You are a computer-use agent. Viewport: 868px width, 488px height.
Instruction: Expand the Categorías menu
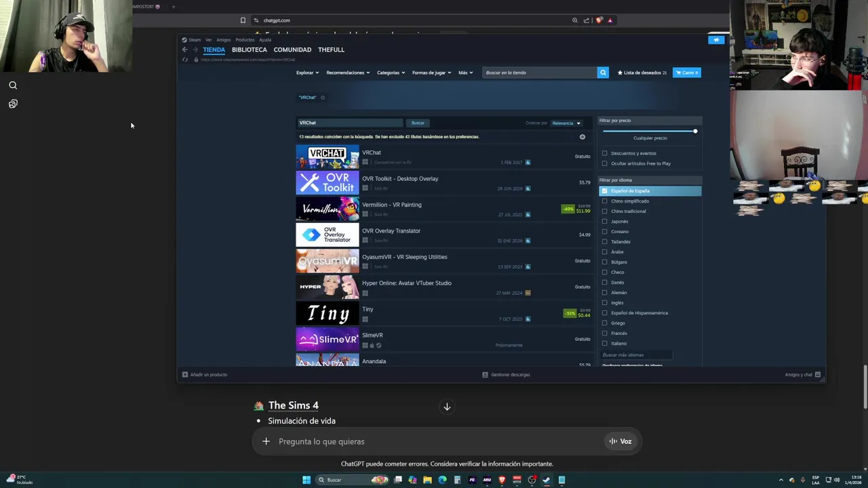tap(391, 73)
